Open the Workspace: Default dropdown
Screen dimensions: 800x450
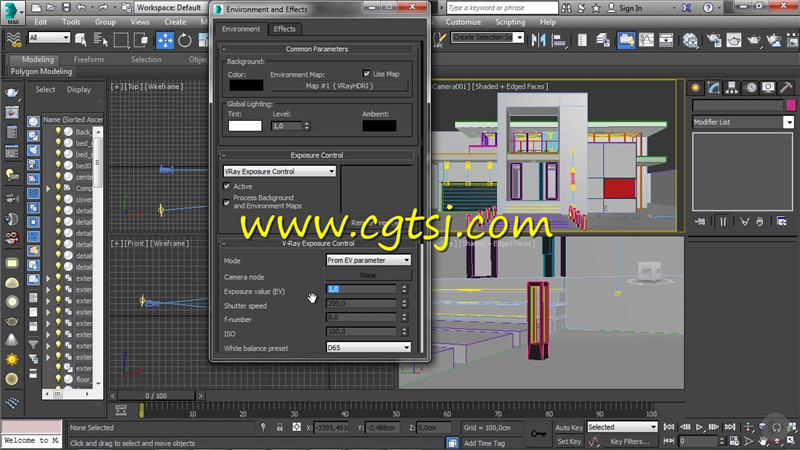[x=171, y=8]
